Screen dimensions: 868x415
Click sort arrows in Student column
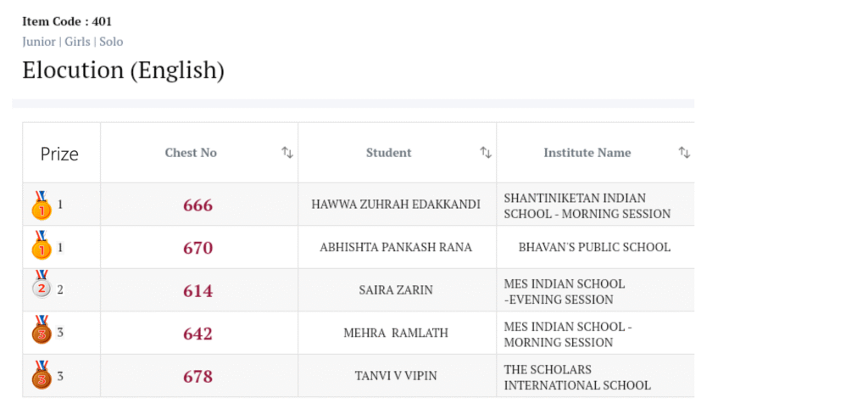486,153
